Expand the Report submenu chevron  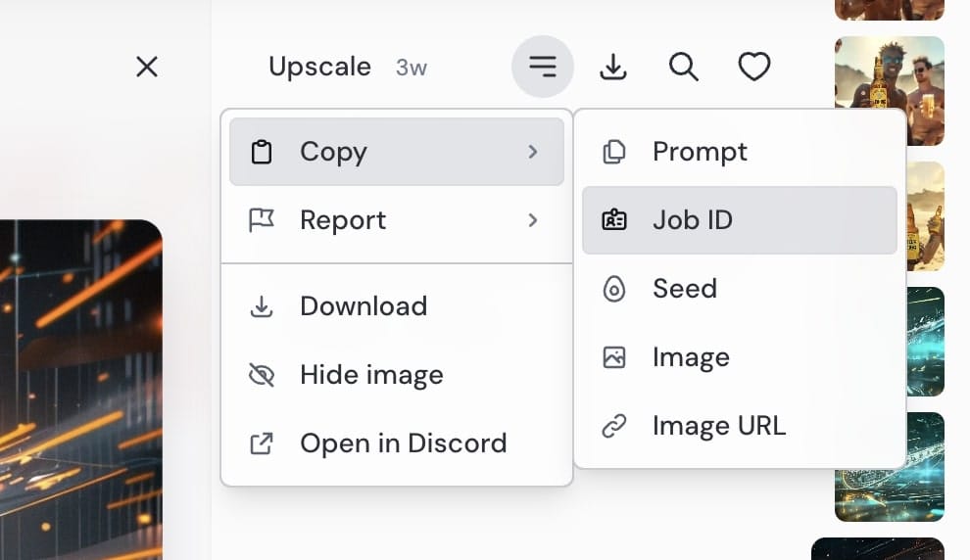533,220
